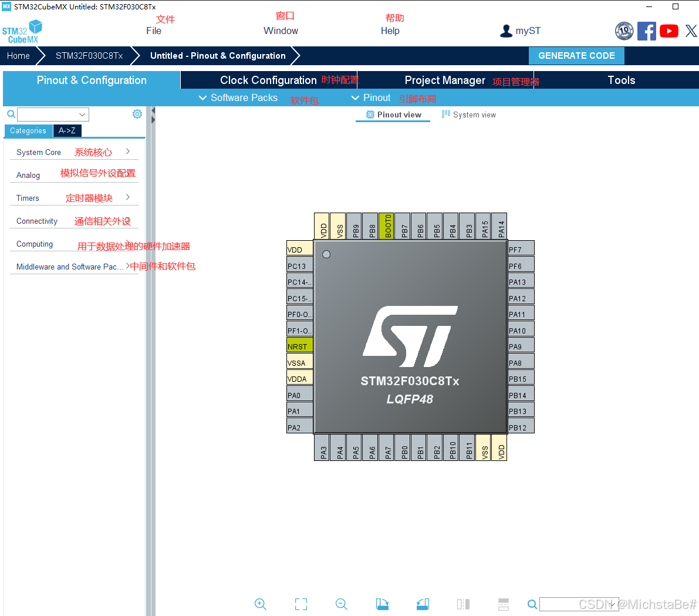
Task: Open the settings gear in the peripherals panel
Action: coord(137,114)
